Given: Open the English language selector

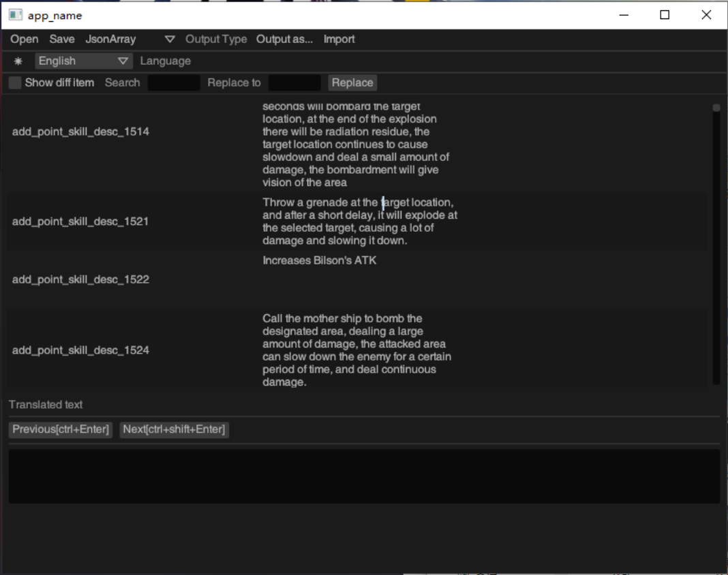Looking at the screenshot, I should (x=83, y=61).
